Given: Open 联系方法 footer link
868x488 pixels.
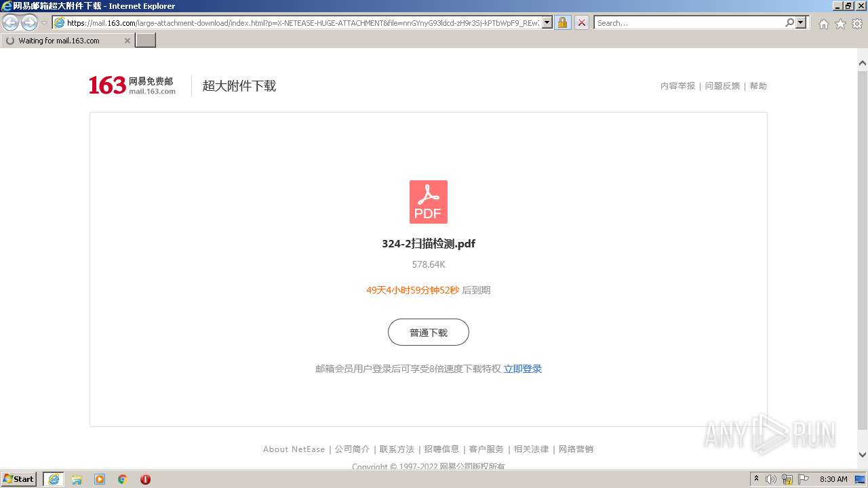Looking at the screenshot, I should pos(397,449).
